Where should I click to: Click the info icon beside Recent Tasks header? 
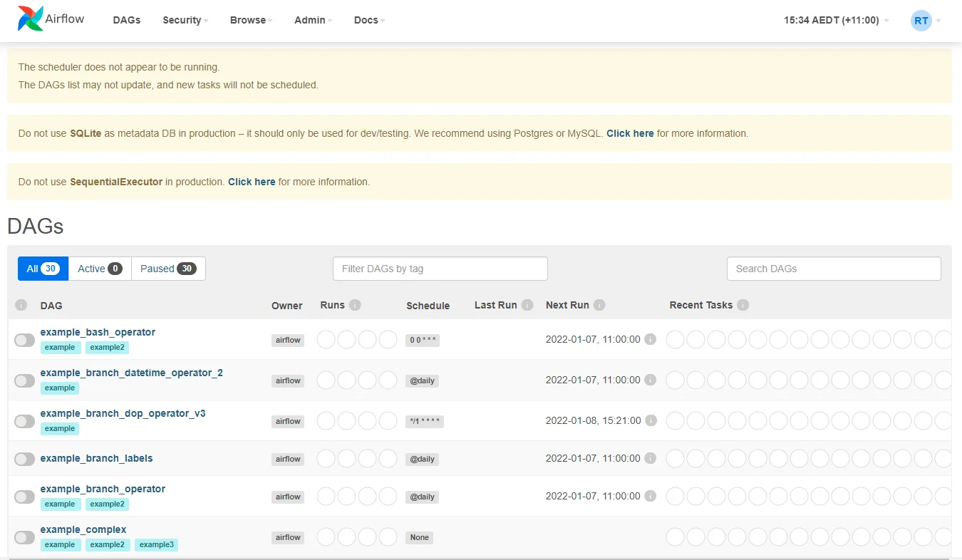(743, 305)
